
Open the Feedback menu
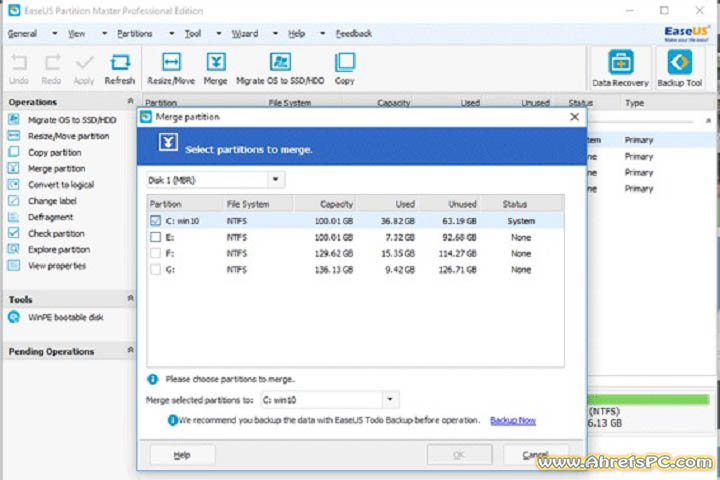click(354, 34)
